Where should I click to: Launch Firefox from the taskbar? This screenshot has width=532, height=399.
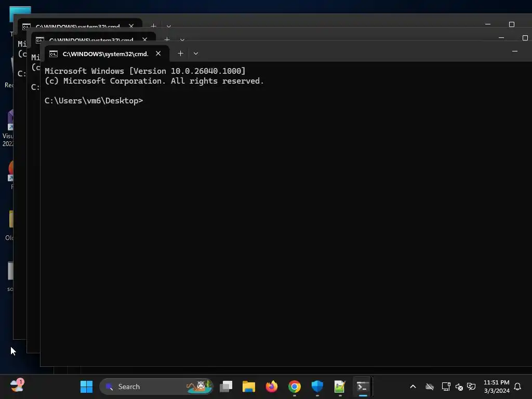pos(271,387)
